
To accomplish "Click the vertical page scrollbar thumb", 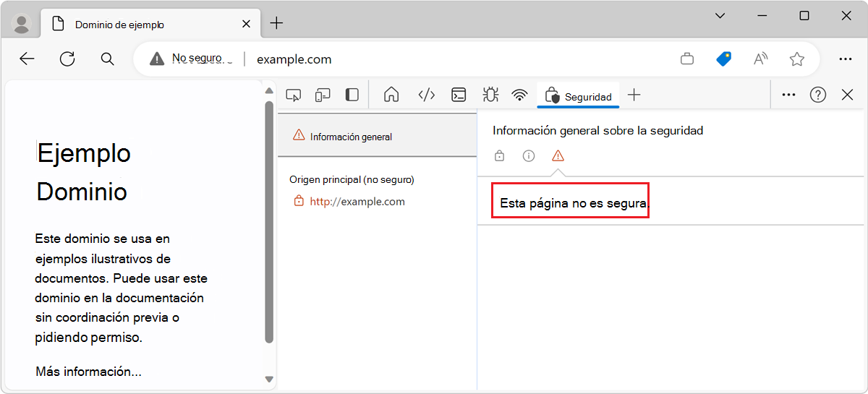I will pyautogui.click(x=269, y=222).
